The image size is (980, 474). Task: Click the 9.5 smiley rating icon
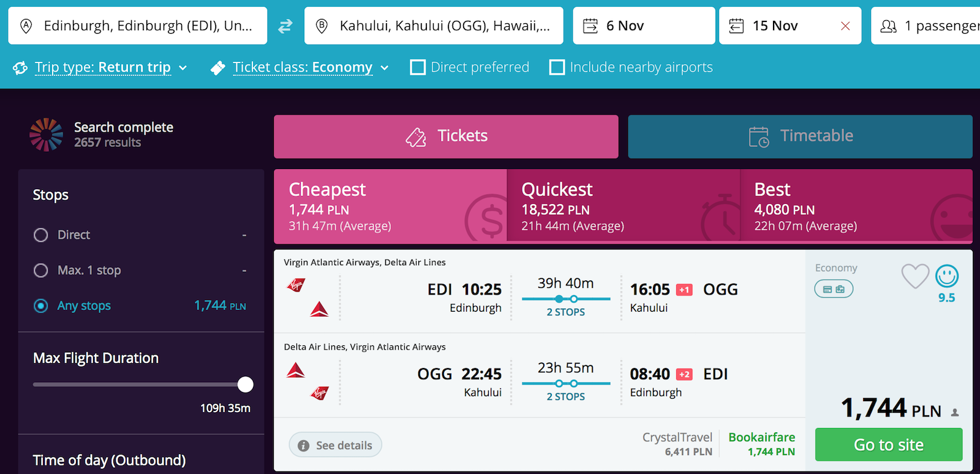[947, 276]
